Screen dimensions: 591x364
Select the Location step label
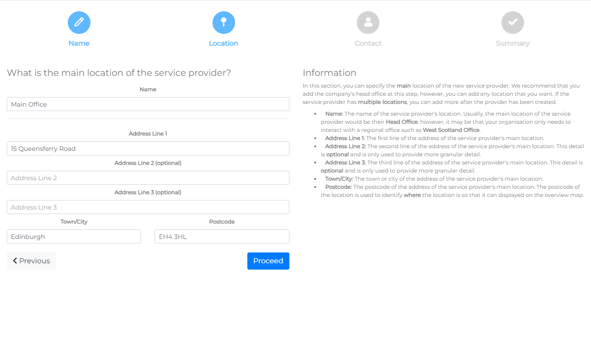(x=223, y=43)
